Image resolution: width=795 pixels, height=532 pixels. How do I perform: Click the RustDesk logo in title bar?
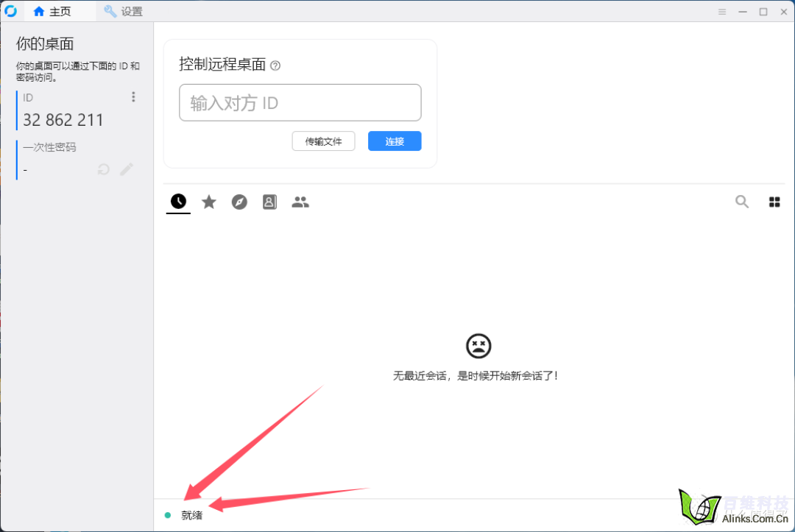[x=11, y=11]
